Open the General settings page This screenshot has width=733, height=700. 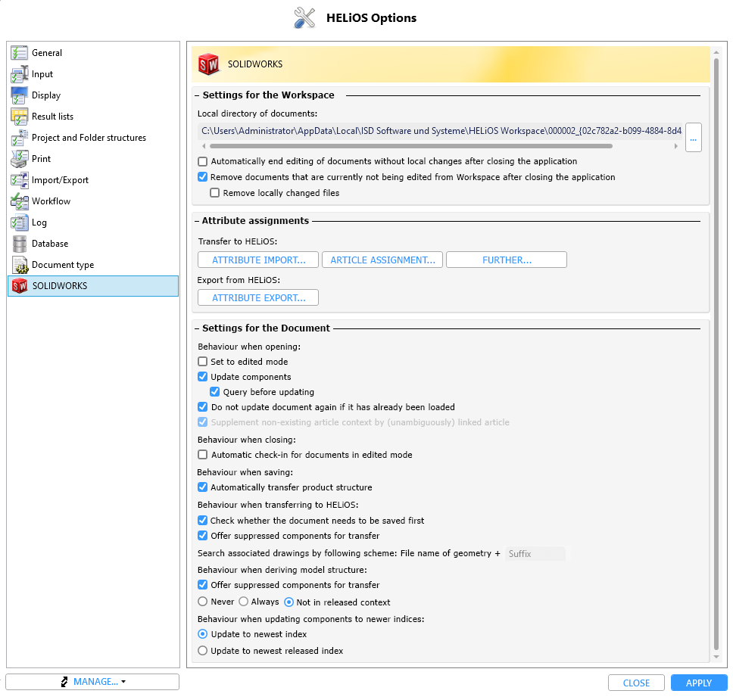[93, 53]
